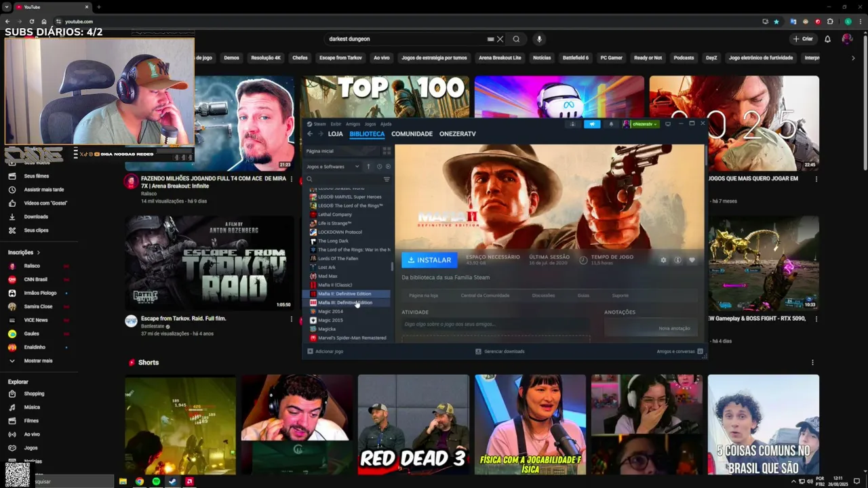Clear the YouTube search box with X
This screenshot has width=868, height=488.
point(500,39)
